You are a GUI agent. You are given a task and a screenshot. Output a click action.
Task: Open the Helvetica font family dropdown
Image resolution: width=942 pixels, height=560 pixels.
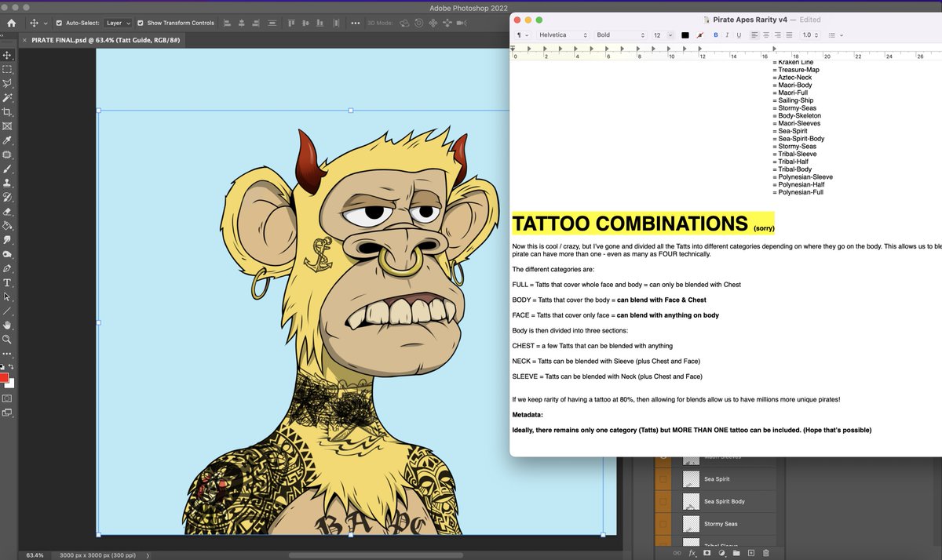point(562,35)
